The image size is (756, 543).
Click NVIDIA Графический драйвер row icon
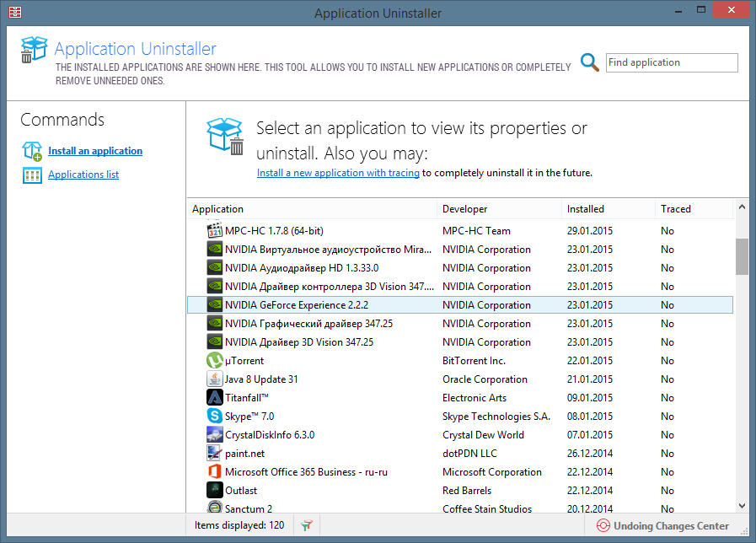pos(215,323)
